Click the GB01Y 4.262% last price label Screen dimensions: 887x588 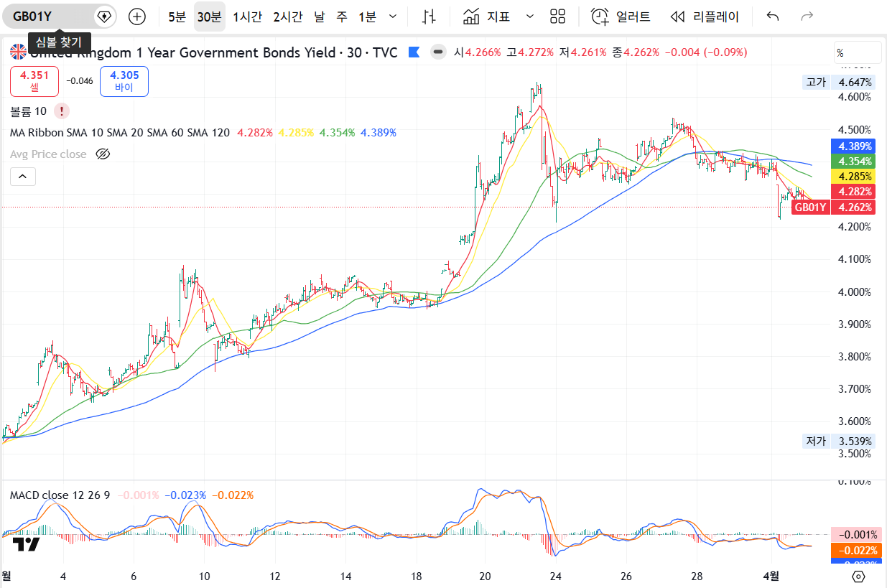833,207
